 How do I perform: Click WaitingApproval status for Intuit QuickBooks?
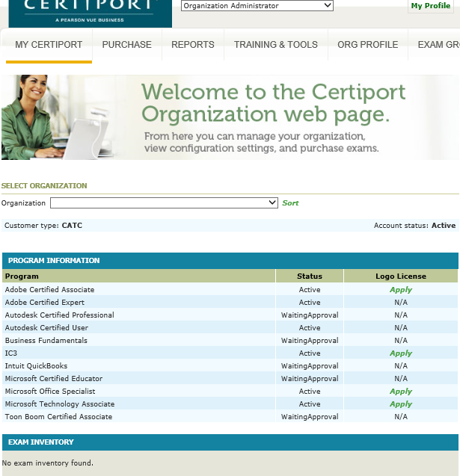click(x=310, y=366)
